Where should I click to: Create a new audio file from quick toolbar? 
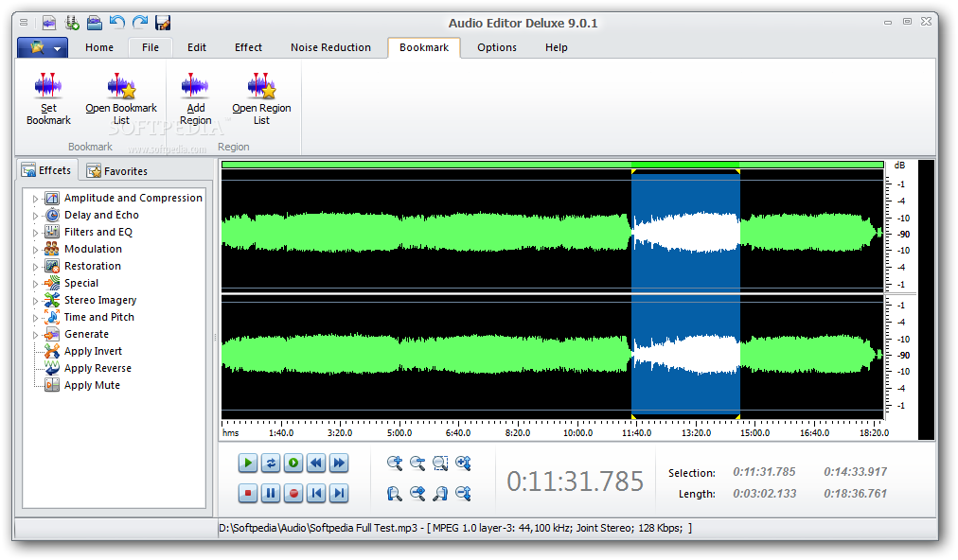pyautogui.click(x=49, y=24)
